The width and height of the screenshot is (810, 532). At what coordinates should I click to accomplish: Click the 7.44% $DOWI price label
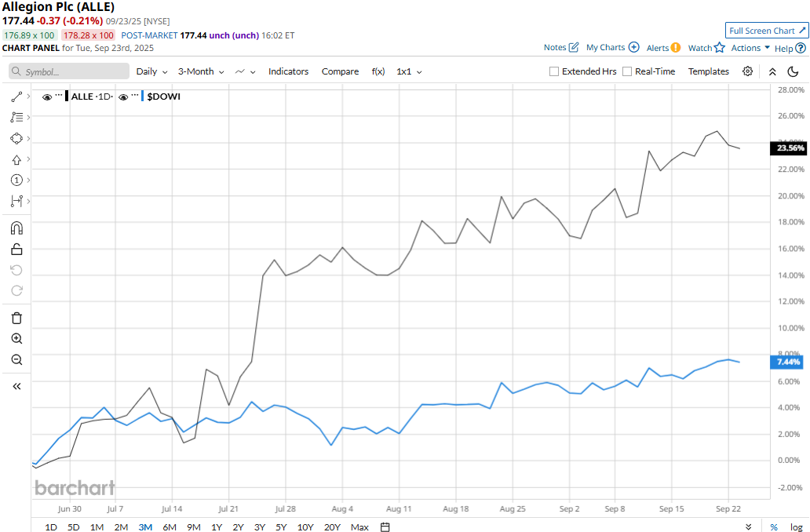click(786, 362)
